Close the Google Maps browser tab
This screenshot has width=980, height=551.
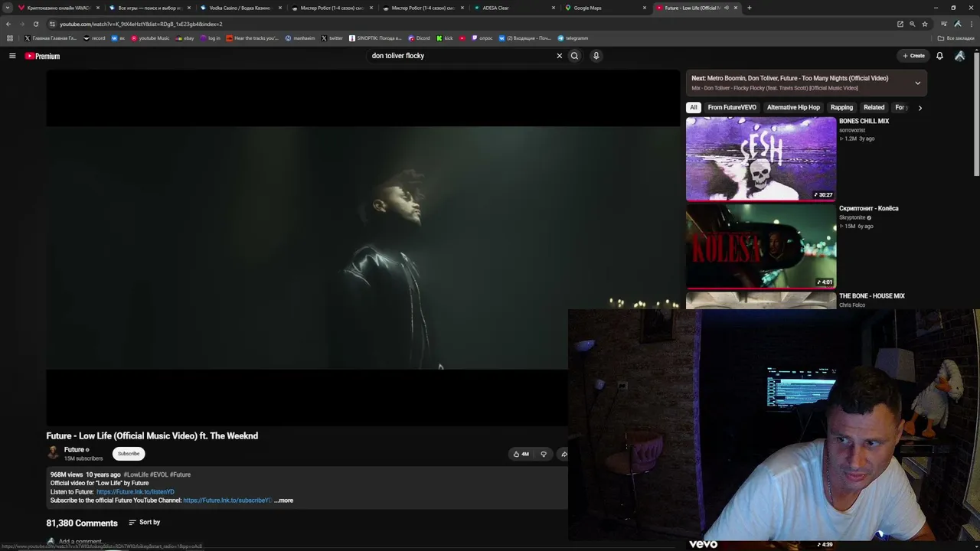[x=645, y=8]
